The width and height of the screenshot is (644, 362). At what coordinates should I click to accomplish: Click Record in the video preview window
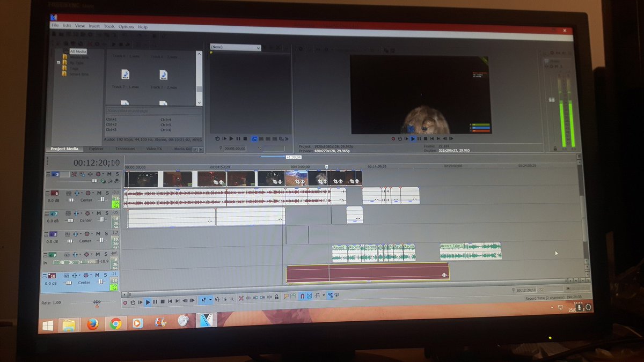click(393, 139)
